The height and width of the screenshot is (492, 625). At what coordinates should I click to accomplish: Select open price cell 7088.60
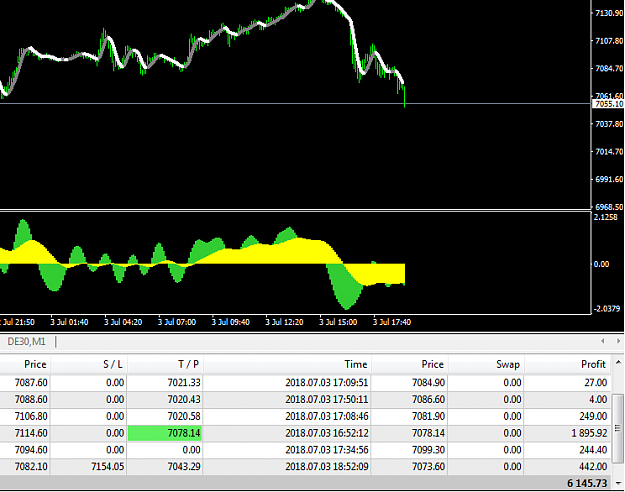pos(31,400)
